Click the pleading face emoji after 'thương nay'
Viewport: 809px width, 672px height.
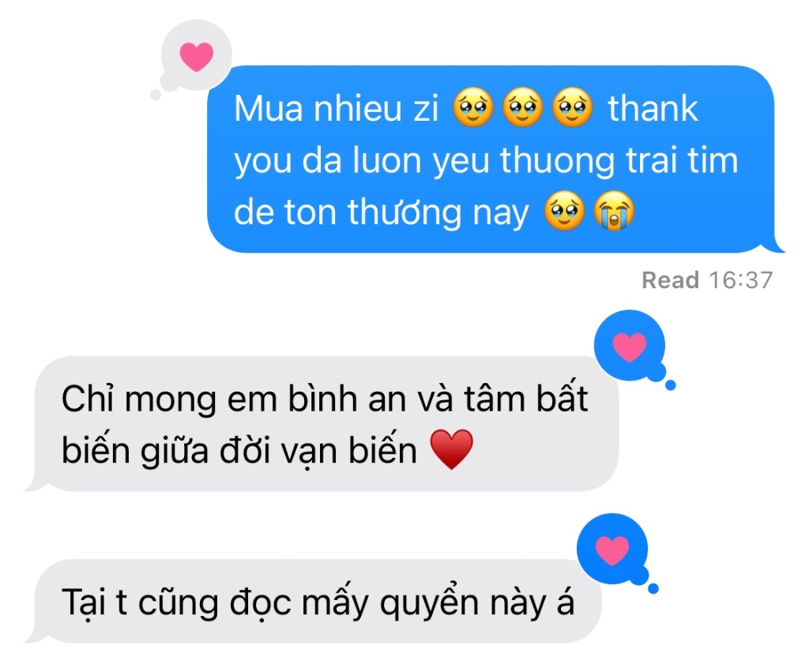pyautogui.click(x=564, y=211)
